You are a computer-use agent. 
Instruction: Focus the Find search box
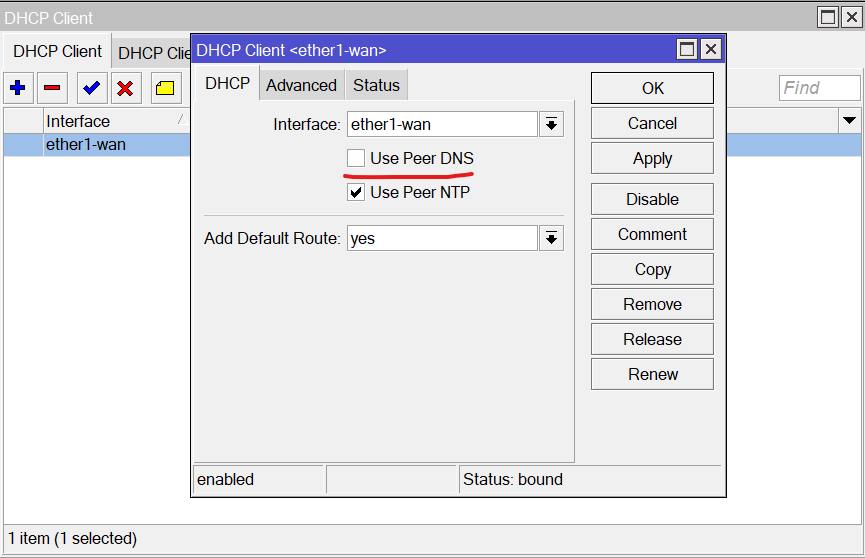(x=820, y=88)
